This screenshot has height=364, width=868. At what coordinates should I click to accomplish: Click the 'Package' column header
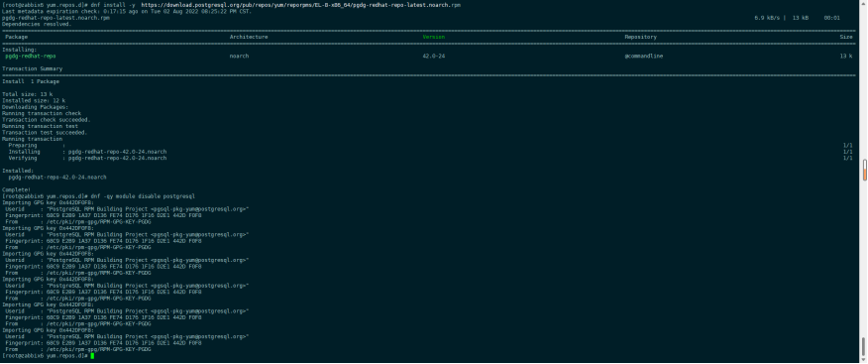[x=16, y=37]
